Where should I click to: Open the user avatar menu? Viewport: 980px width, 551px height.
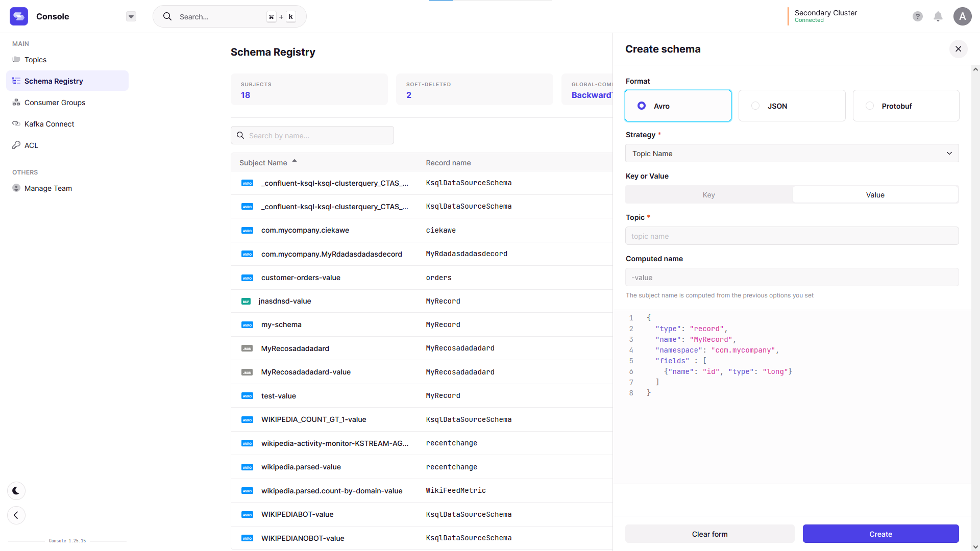[x=963, y=16]
